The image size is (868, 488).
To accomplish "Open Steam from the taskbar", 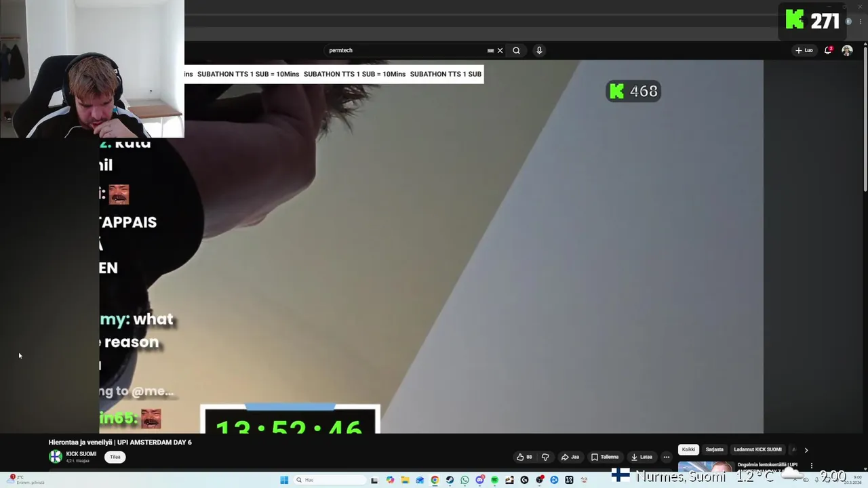I will click(x=450, y=480).
